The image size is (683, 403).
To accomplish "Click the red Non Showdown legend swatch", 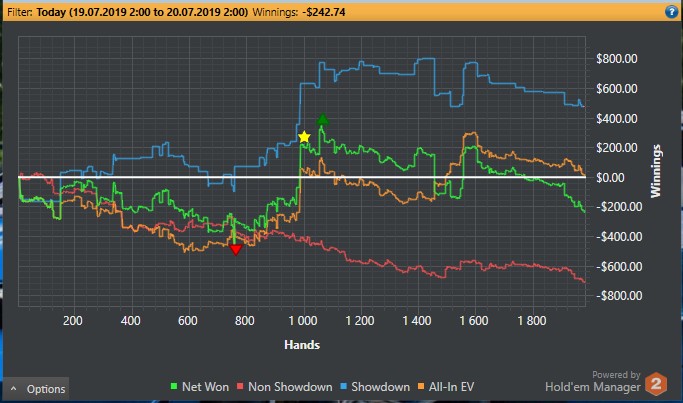I will 240,386.
